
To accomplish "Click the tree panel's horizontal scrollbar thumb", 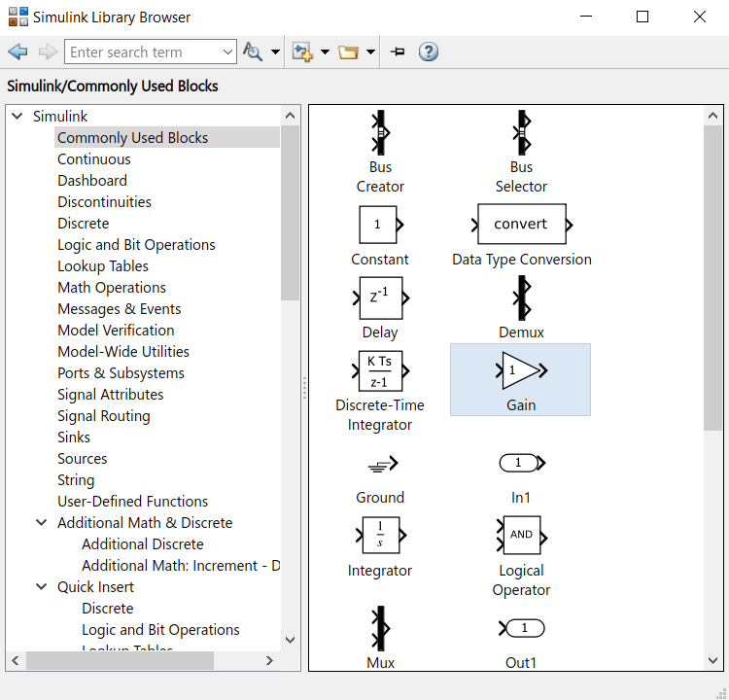I will click(x=120, y=660).
